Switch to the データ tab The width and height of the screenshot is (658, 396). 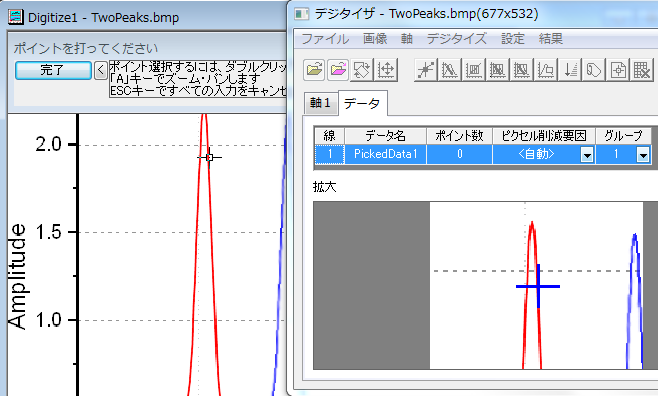(x=362, y=103)
